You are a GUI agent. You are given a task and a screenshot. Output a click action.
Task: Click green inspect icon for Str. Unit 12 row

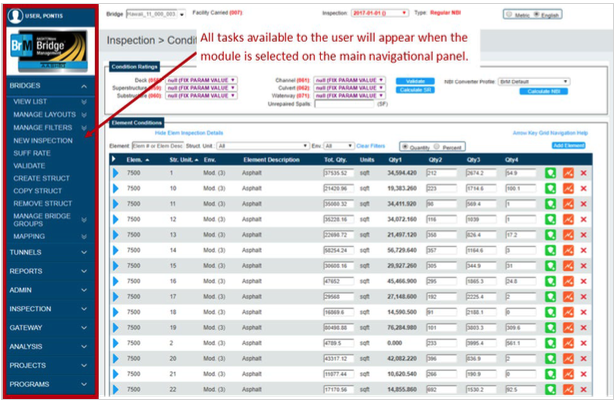[x=550, y=220]
